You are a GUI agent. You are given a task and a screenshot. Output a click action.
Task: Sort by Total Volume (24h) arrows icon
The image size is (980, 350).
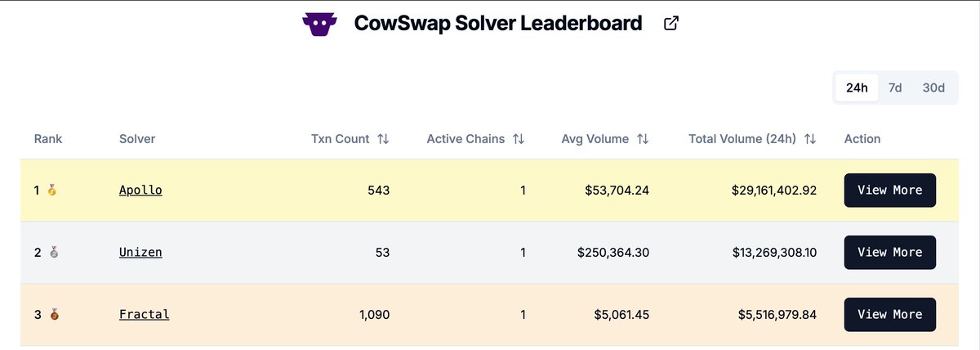810,139
